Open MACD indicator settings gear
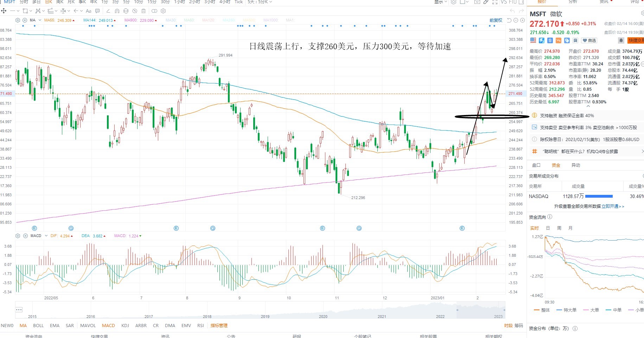Viewport: 644px width, 338px height. pos(18,236)
